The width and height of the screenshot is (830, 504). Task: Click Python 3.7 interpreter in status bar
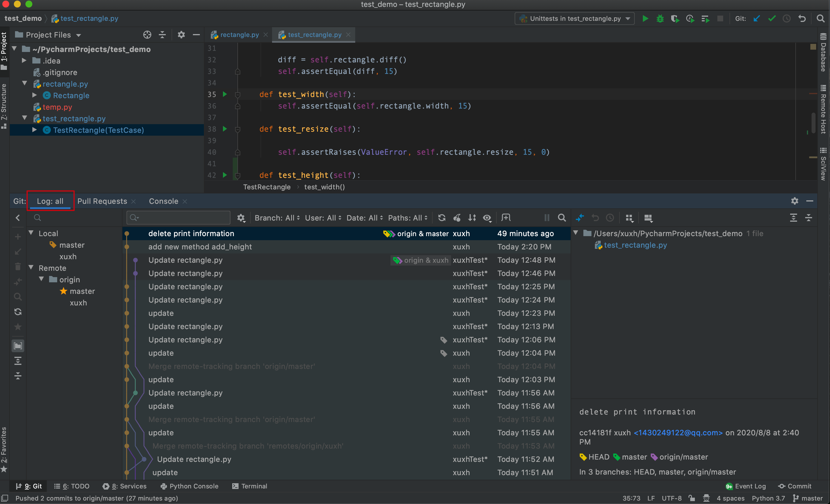[x=768, y=498]
